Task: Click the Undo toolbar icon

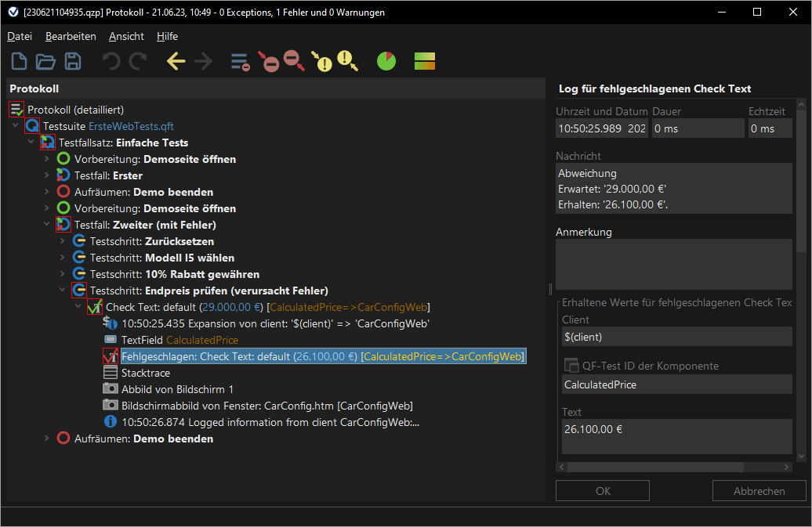Action: (111, 61)
